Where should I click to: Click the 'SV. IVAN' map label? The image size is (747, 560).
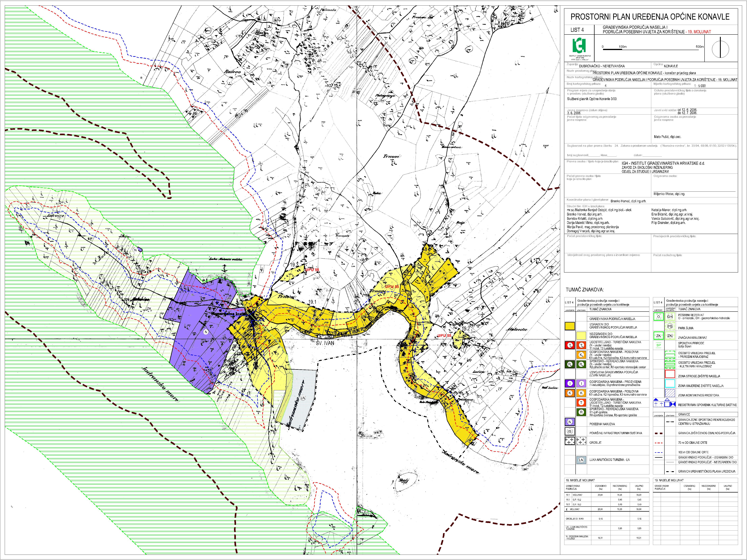325,343
